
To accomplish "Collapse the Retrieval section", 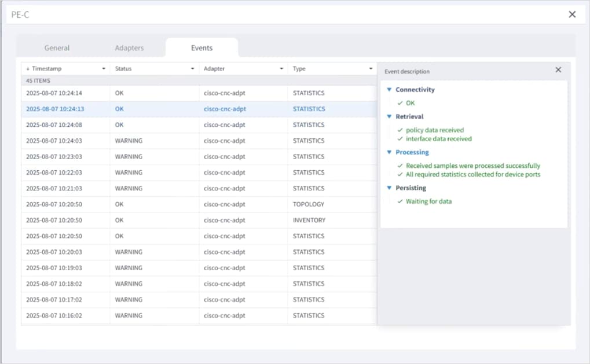I will coord(389,116).
